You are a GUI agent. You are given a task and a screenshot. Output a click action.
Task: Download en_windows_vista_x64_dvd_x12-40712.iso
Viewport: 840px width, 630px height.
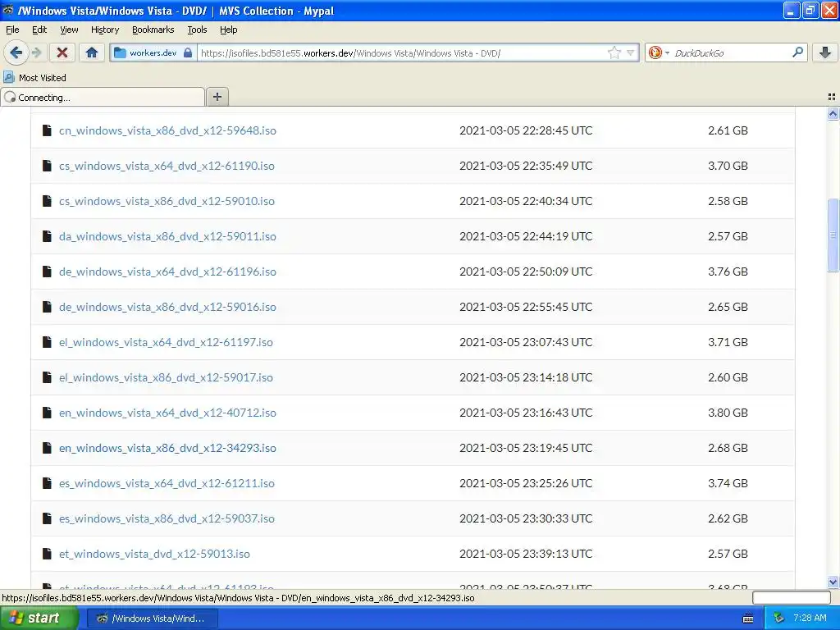pyautogui.click(x=167, y=413)
